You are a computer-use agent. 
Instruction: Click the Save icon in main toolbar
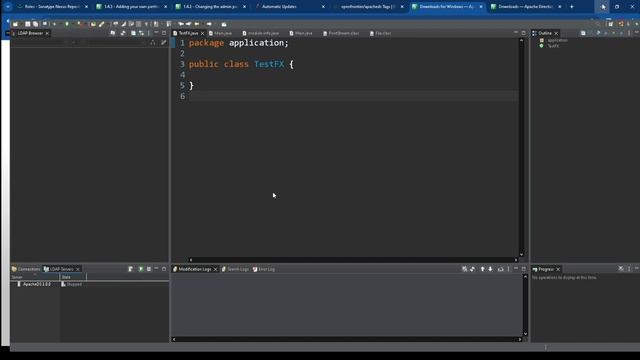27,24
